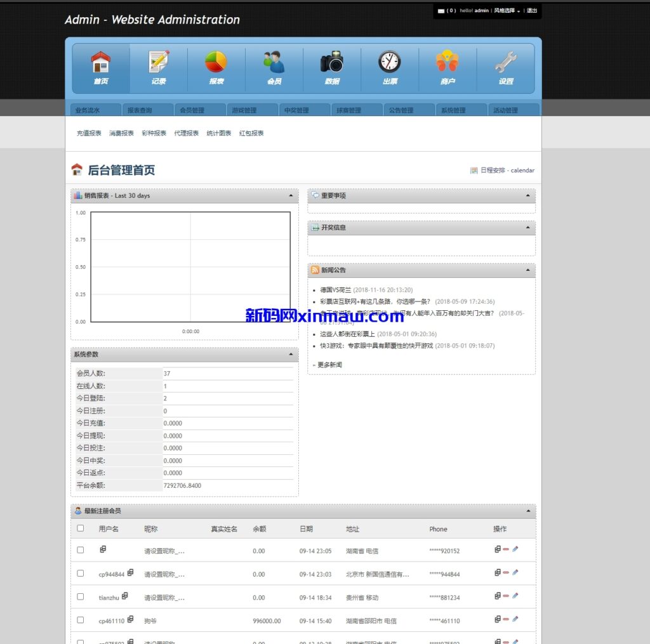The height and width of the screenshot is (644, 650).
Task: Toggle the select-all checkbox in member table header
Action: tap(81, 528)
